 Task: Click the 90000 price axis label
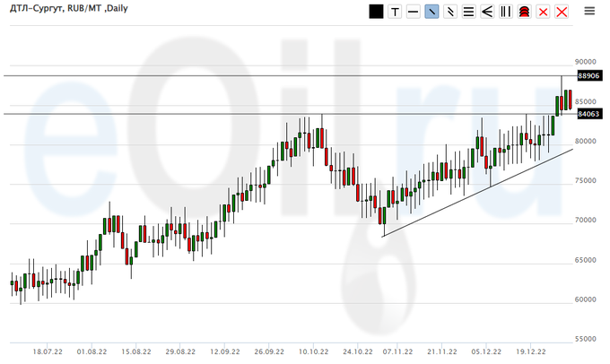pos(587,61)
